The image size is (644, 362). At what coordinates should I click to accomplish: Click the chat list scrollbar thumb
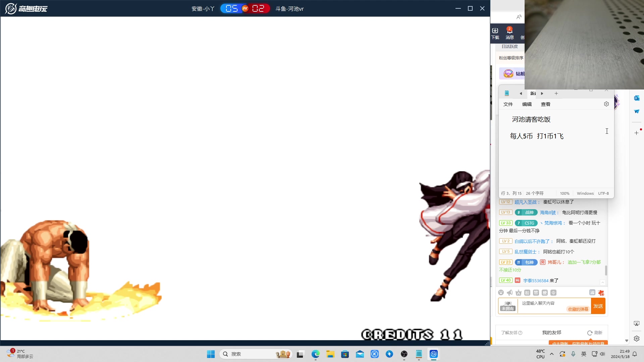click(x=606, y=270)
